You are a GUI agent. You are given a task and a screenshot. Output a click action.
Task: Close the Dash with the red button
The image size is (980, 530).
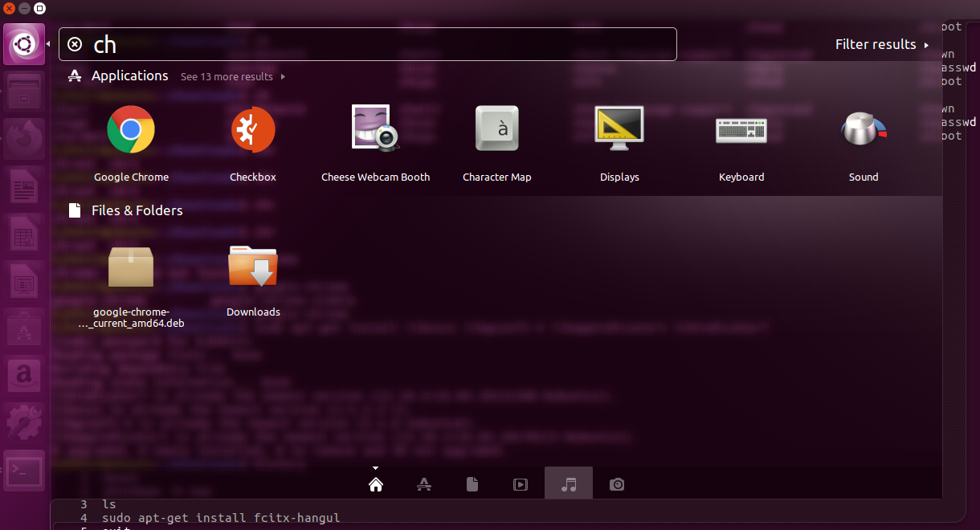(9, 8)
